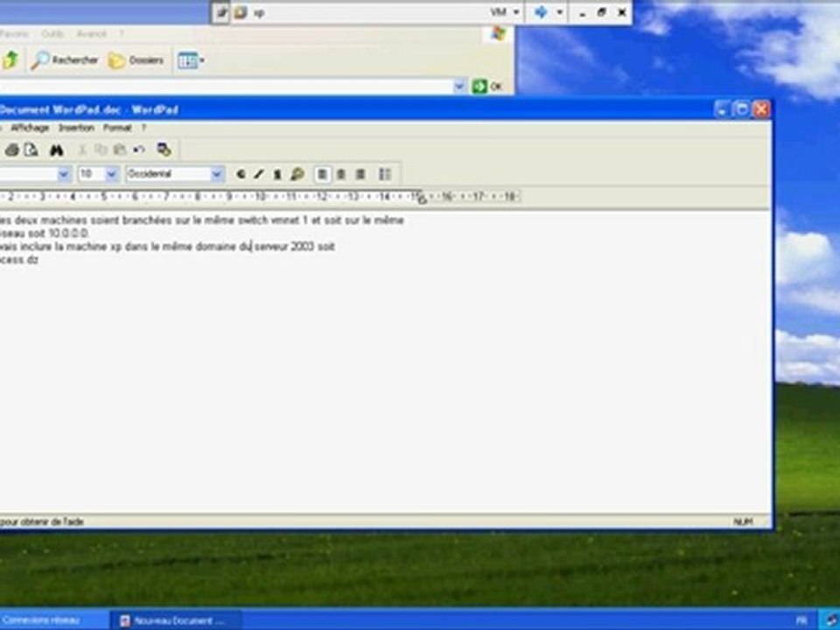Click the Up folder icon in Explorer

point(10,60)
